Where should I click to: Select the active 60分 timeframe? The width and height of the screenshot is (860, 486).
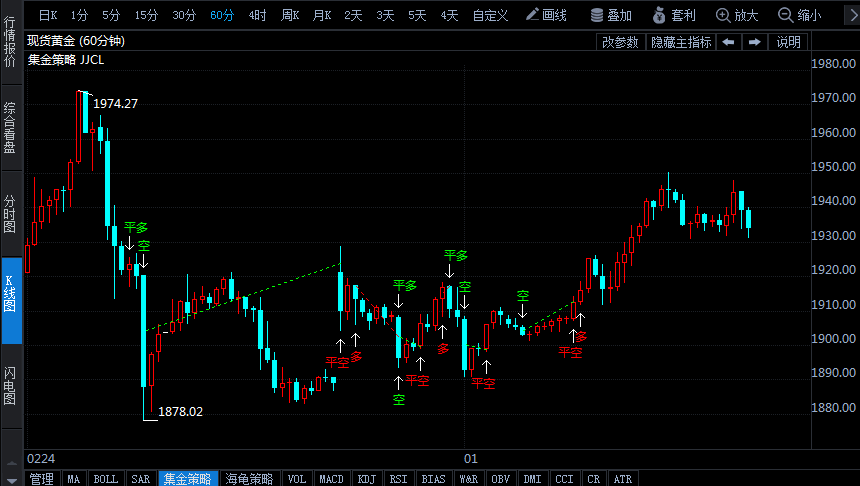[222, 15]
